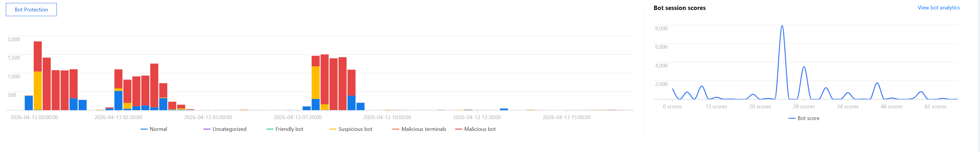Click the tallest red bar near 00:00:00
The image size is (980, 152).
tap(38, 56)
